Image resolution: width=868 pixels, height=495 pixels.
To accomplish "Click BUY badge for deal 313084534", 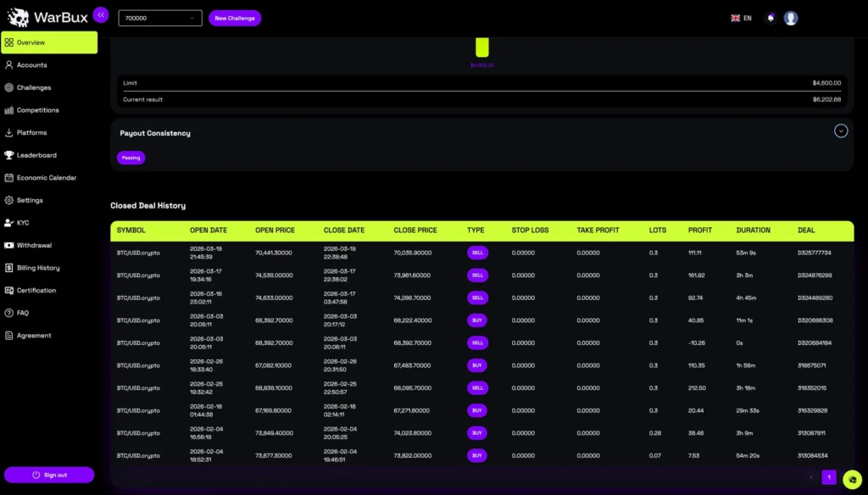I will (477, 456).
